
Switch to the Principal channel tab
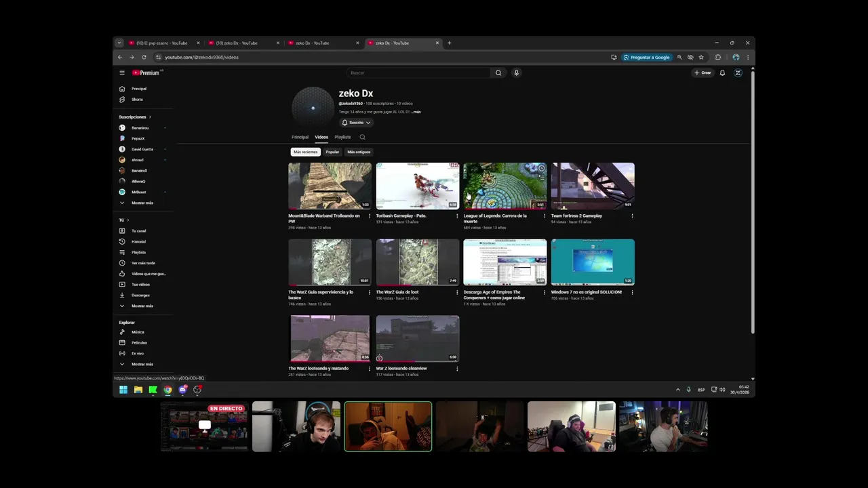[x=300, y=137]
